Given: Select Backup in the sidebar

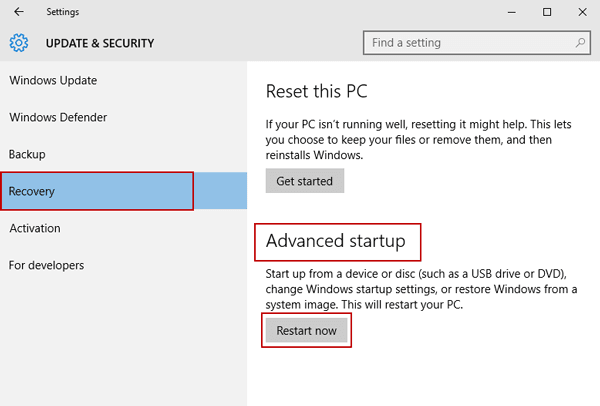Looking at the screenshot, I should click(x=27, y=154).
